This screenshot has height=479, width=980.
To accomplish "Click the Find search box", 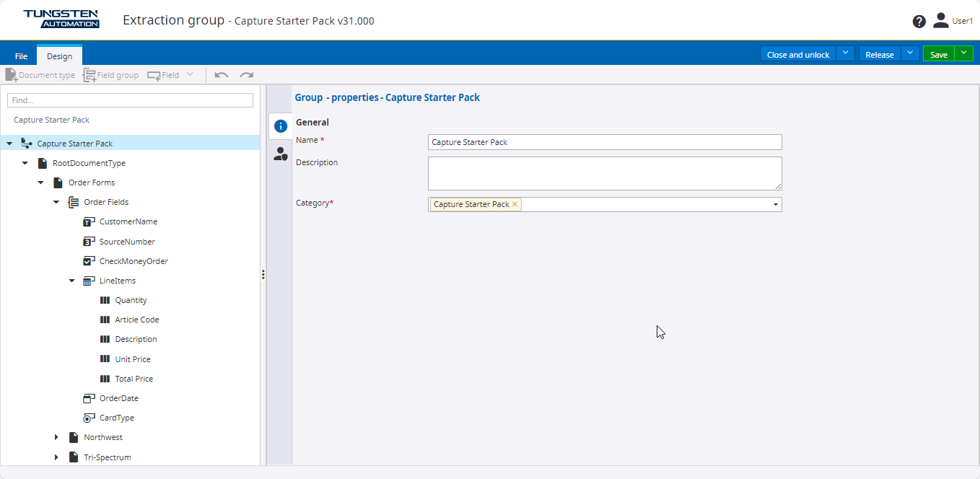I will (x=130, y=100).
